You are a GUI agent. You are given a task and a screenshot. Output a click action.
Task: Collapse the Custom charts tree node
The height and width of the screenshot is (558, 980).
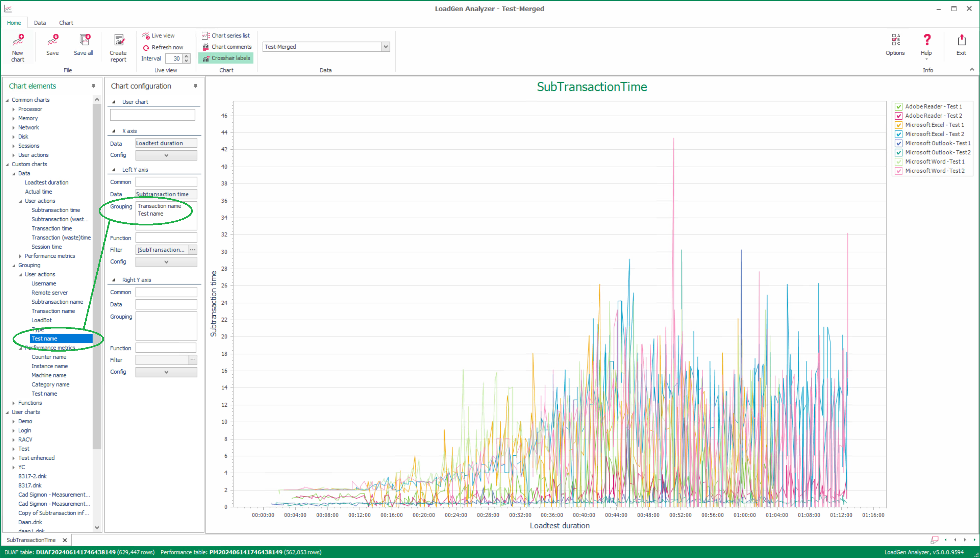(x=7, y=165)
